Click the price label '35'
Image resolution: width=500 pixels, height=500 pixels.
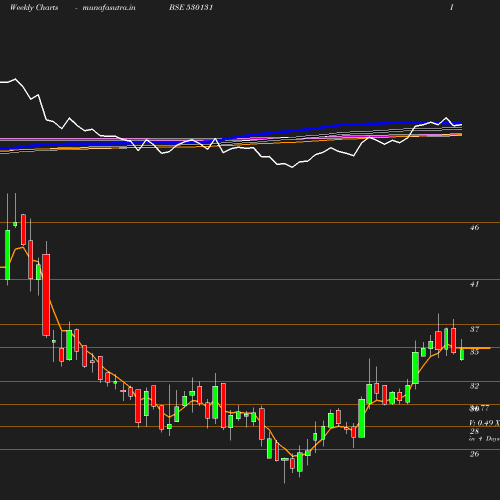click(474, 352)
